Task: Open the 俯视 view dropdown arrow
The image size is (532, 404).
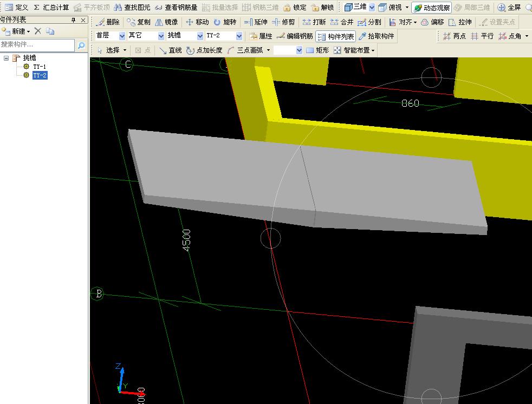Action: pyautogui.click(x=407, y=7)
